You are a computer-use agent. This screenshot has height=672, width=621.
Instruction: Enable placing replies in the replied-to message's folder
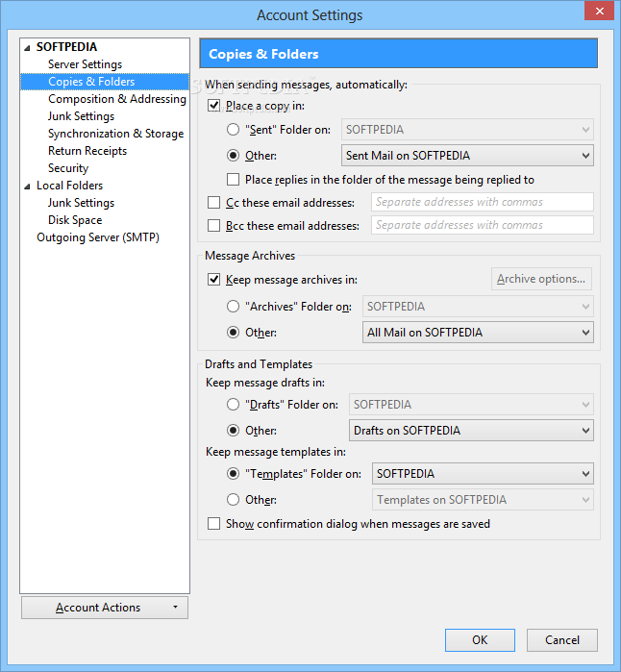[233, 179]
